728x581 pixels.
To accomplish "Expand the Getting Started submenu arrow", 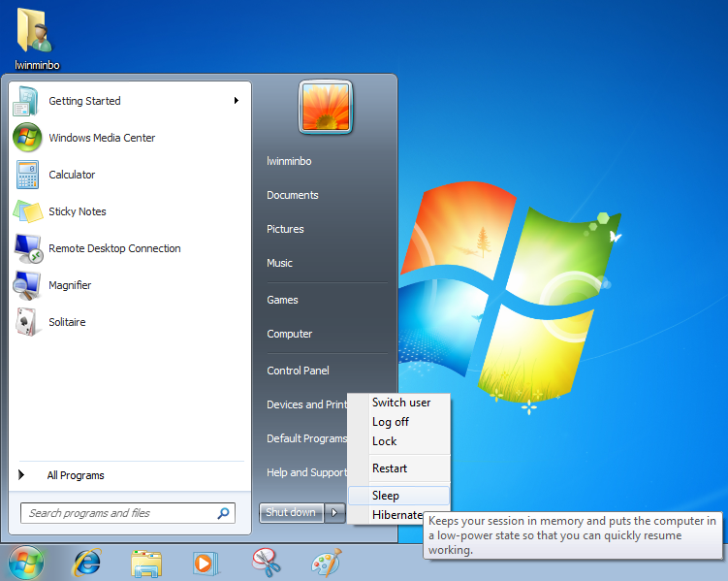I will pyautogui.click(x=237, y=100).
